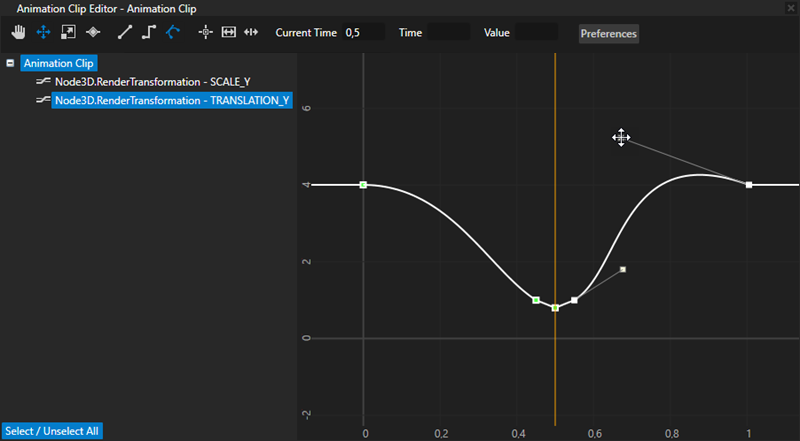The height and width of the screenshot is (441, 800).
Task: Click the Time input field
Action: coord(448,33)
